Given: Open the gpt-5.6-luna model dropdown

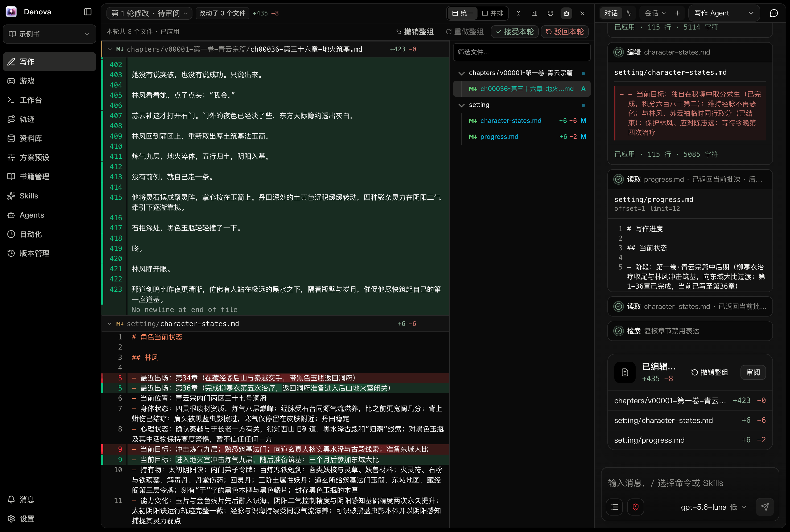Looking at the screenshot, I should tap(714, 507).
